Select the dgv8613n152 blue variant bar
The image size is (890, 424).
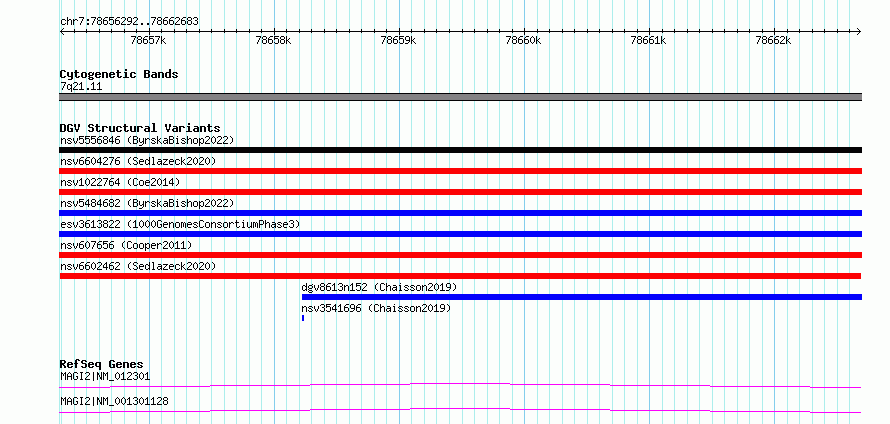point(582,297)
